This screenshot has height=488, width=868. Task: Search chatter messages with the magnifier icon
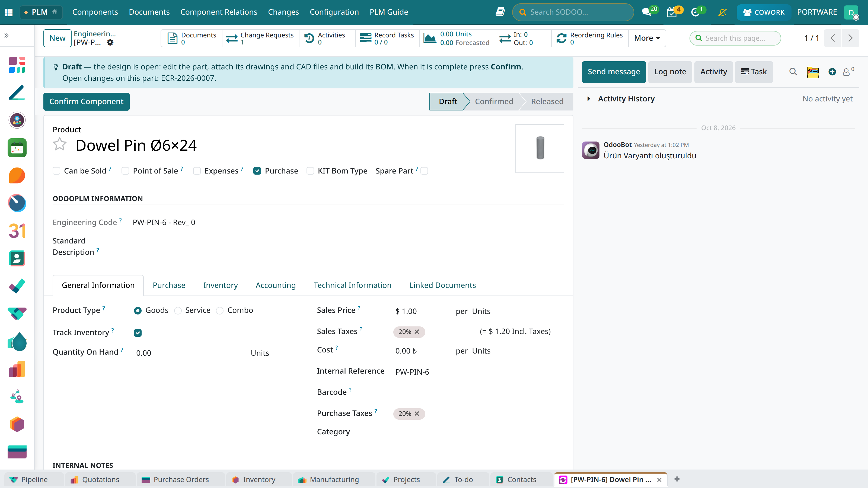[793, 72]
